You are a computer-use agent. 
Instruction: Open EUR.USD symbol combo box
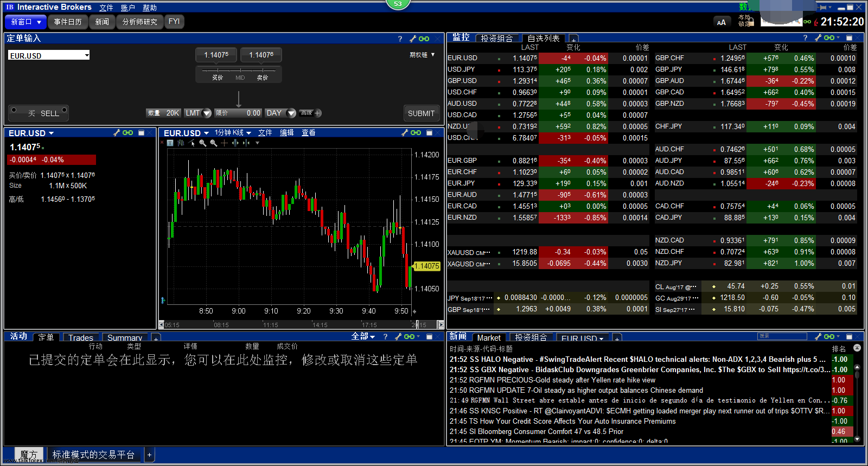point(49,55)
